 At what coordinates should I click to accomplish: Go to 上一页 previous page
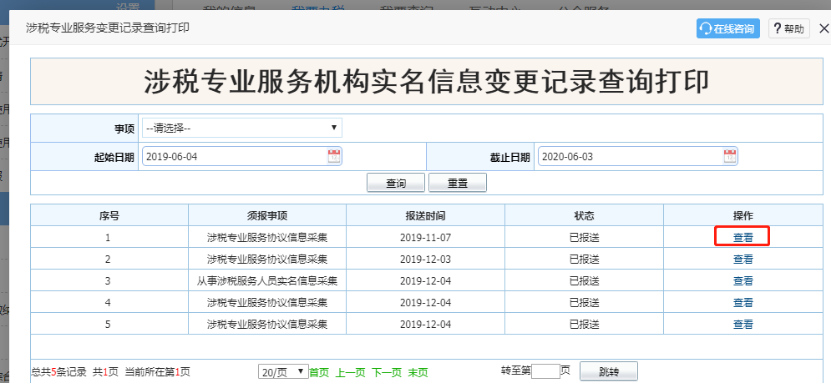[x=350, y=372]
